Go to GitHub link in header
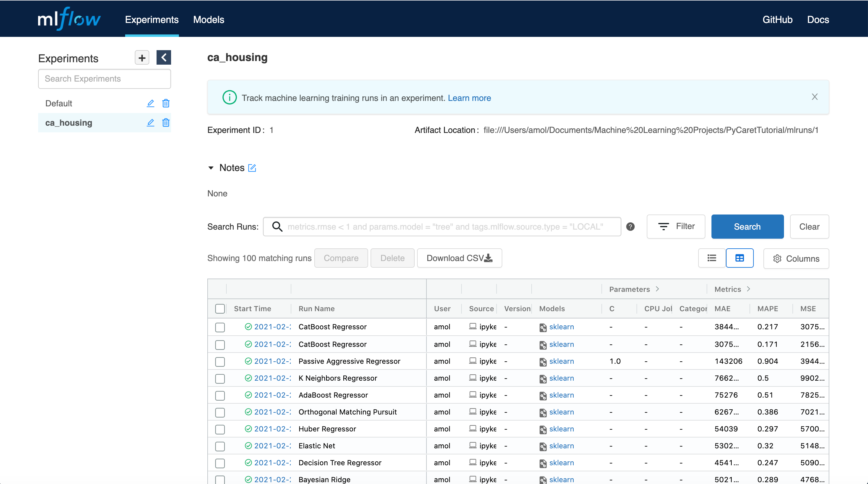This screenshot has width=868, height=484. tap(777, 20)
